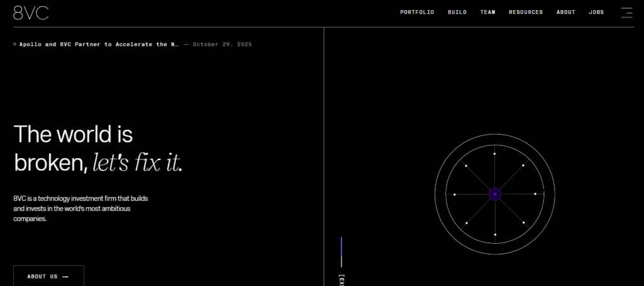The height and width of the screenshot is (286, 644).
Task: Click the purple hub at wheel center
Action: tap(495, 195)
